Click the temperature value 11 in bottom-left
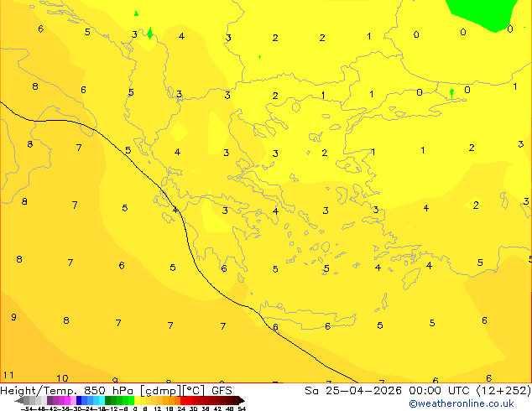This screenshot has width=532, height=411. [8, 375]
